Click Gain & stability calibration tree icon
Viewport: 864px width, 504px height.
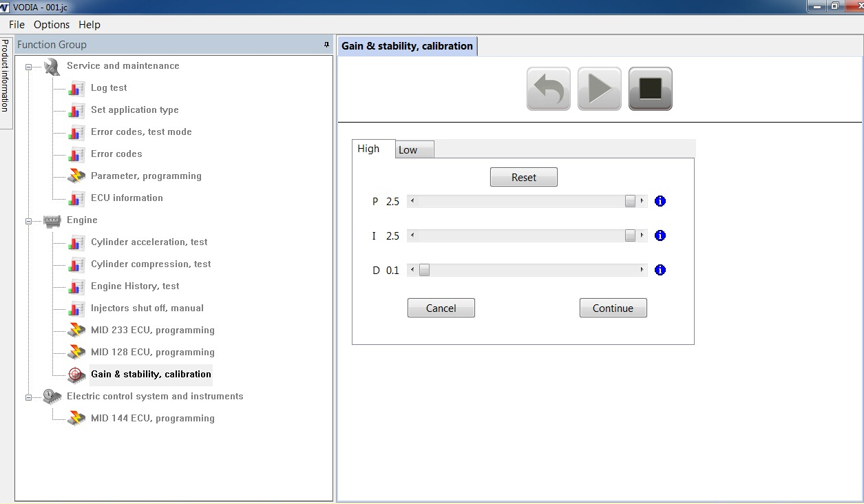tap(76, 375)
